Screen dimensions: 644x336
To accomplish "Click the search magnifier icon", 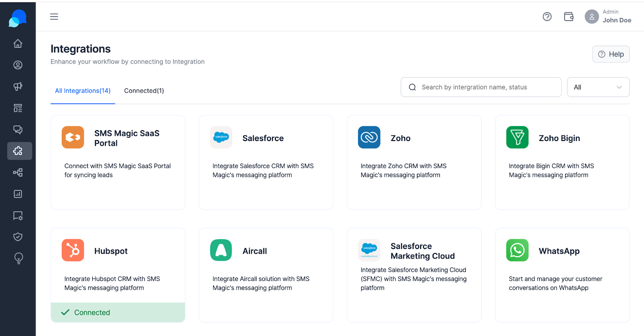I will pos(412,87).
